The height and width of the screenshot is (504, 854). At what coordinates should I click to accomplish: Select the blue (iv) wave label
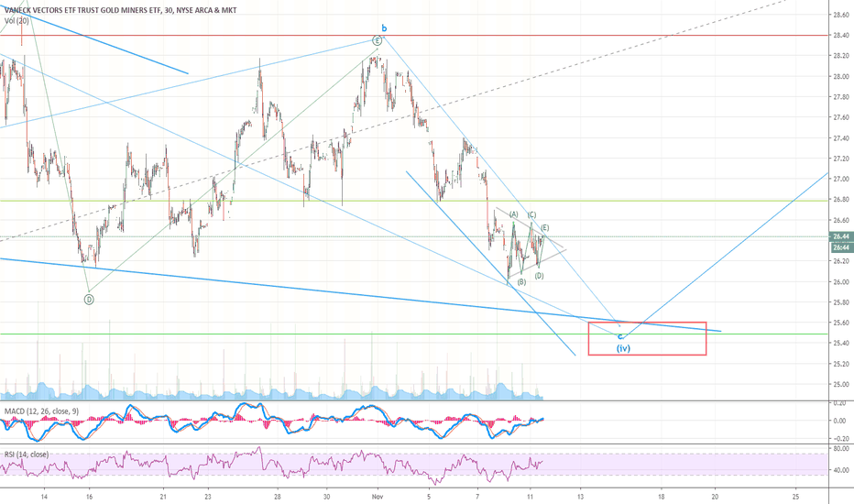[624, 347]
